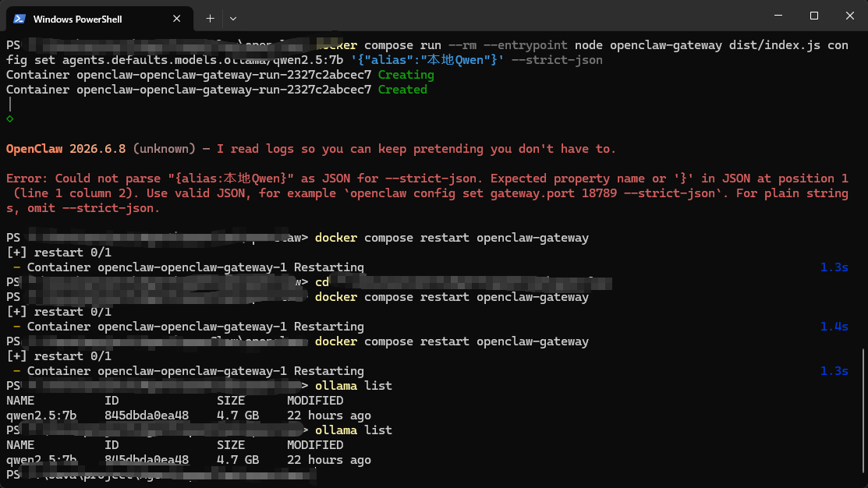Viewport: 868px width, 488px height.
Task: Click the first 'MODIFIED' column header
Action: (315, 401)
